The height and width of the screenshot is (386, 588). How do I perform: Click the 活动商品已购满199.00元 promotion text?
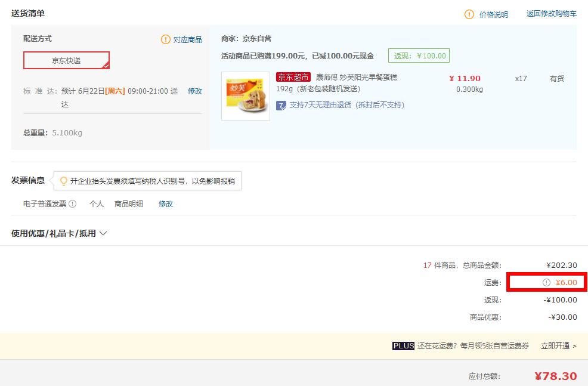(x=298, y=56)
